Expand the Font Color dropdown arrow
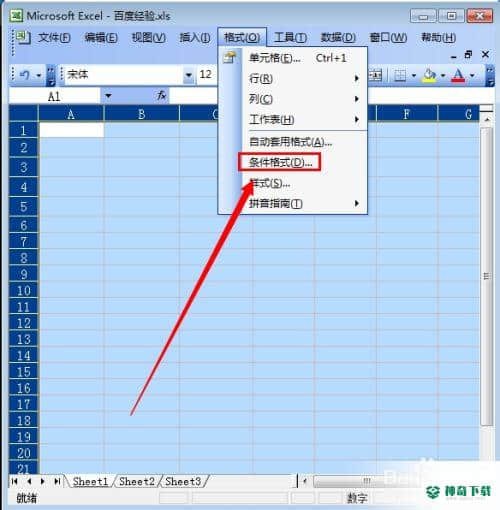This screenshot has width=500, height=510. (x=472, y=76)
